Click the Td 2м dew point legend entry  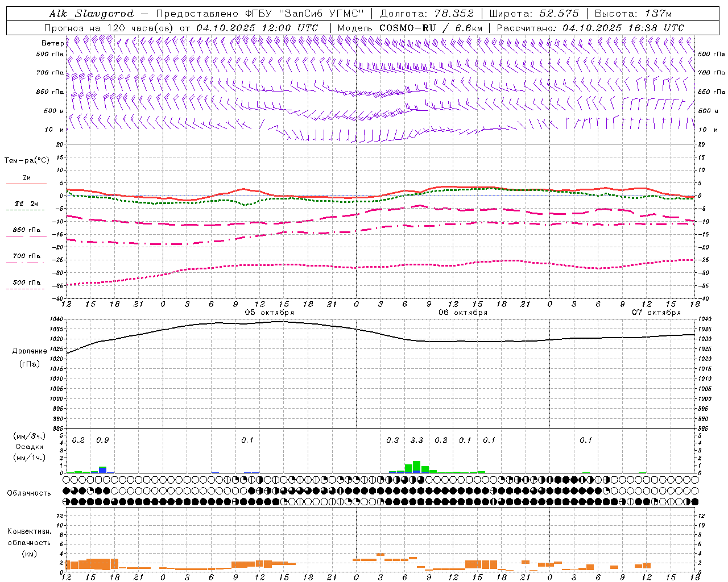[27, 203]
